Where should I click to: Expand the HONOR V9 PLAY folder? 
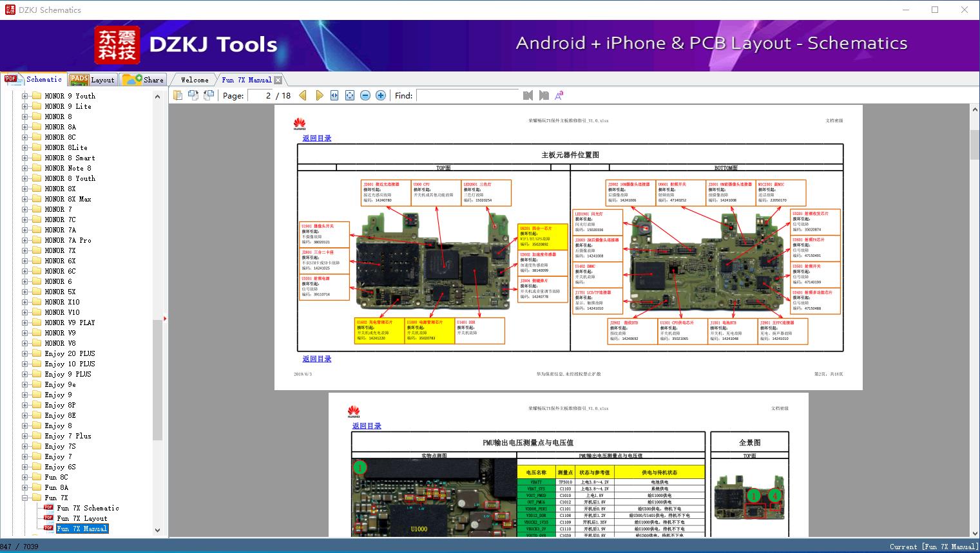click(25, 323)
